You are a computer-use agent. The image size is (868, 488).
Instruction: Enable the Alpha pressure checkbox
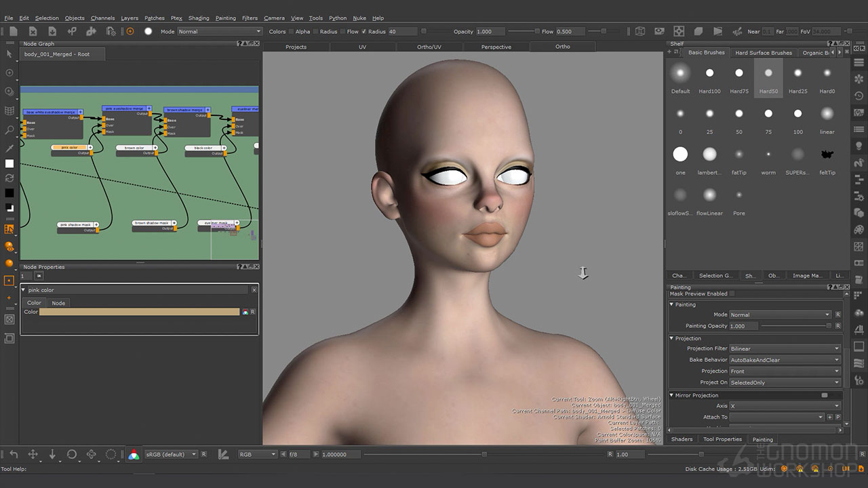pos(291,32)
